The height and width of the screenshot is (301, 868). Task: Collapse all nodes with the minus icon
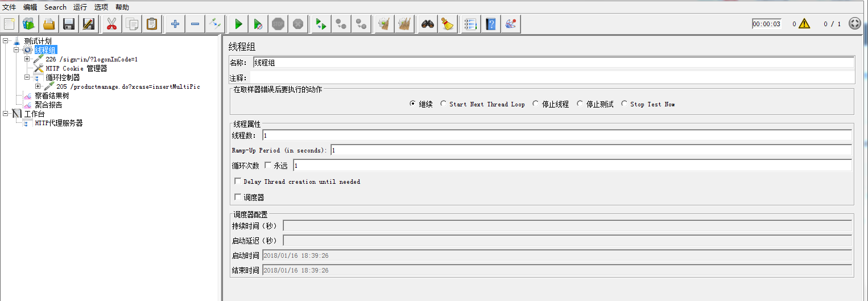[x=195, y=24]
